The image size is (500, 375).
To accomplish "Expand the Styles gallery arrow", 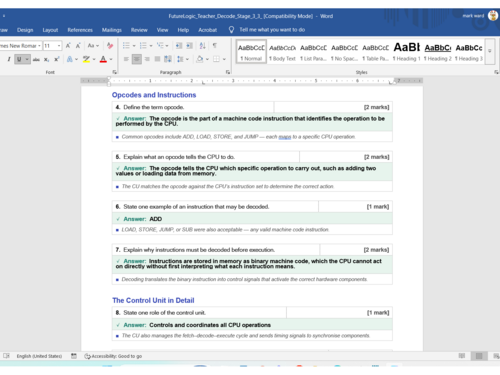I will point(490,51).
